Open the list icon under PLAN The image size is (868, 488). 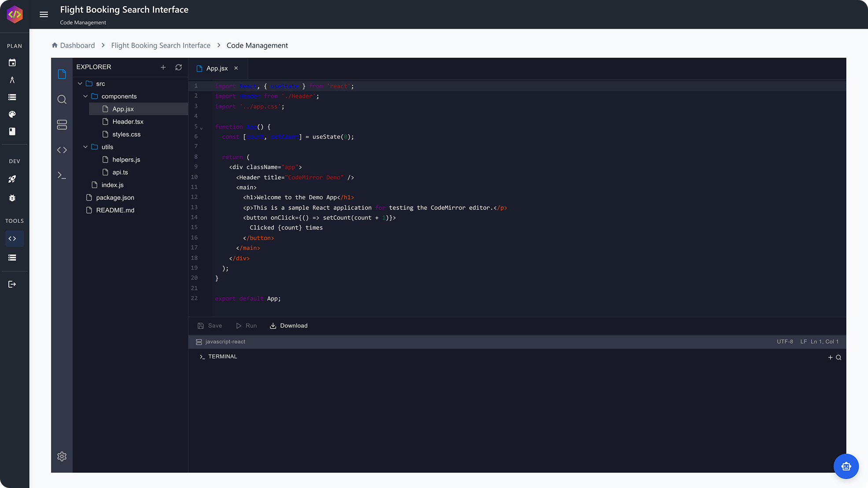coord(12,97)
